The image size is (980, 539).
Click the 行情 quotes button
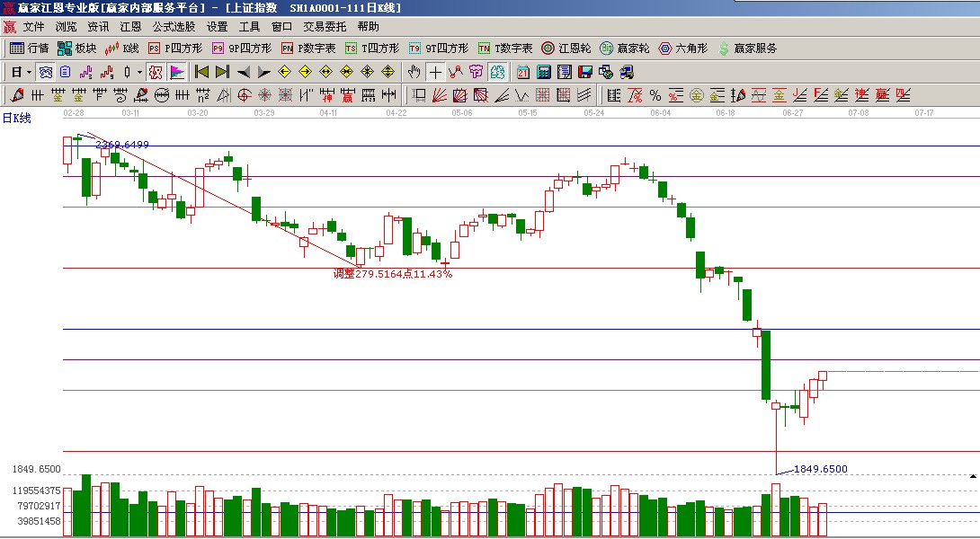(30, 49)
